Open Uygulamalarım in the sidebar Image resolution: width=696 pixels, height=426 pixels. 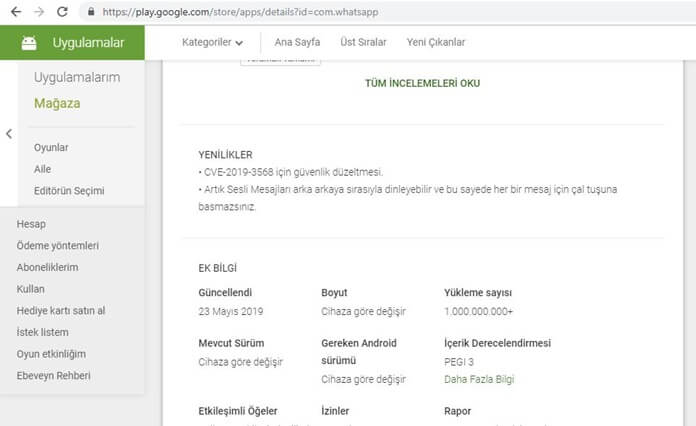(77, 77)
